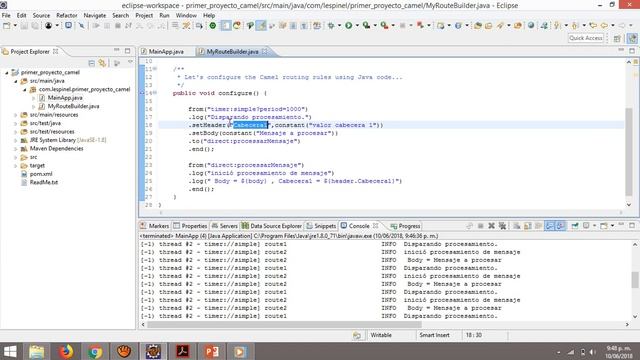Click the External Tools run icon
Screen dimensions: 640x360
[384, 26]
